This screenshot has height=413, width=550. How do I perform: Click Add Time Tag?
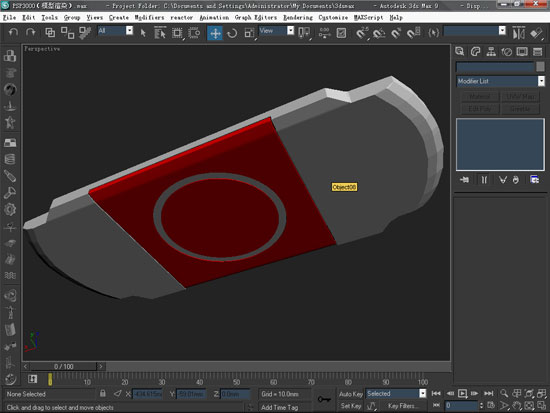click(x=279, y=407)
